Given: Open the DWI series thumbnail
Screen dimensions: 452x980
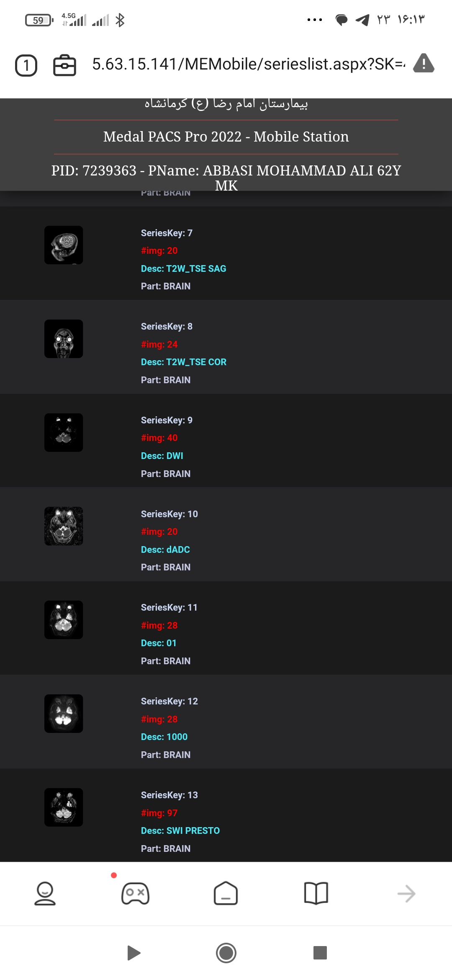Looking at the screenshot, I should pyautogui.click(x=64, y=433).
